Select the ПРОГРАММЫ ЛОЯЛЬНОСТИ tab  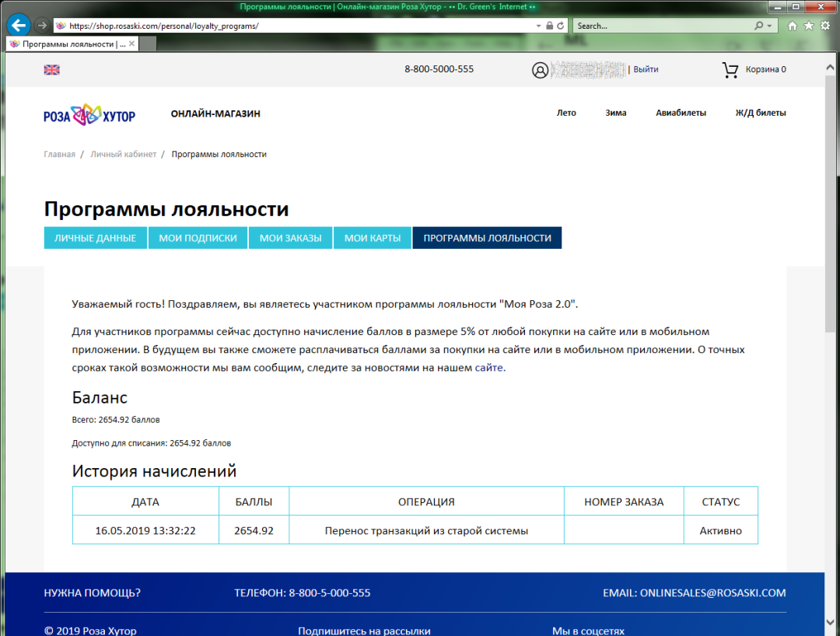point(487,238)
